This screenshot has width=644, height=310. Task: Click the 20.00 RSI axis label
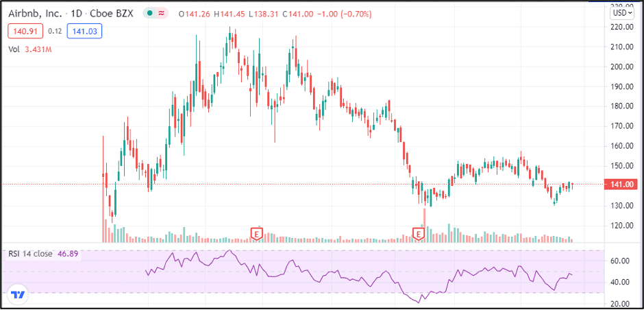tap(620, 303)
